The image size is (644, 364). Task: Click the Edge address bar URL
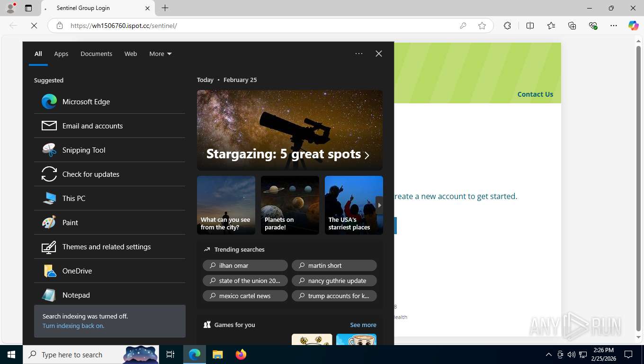[x=124, y=26]
